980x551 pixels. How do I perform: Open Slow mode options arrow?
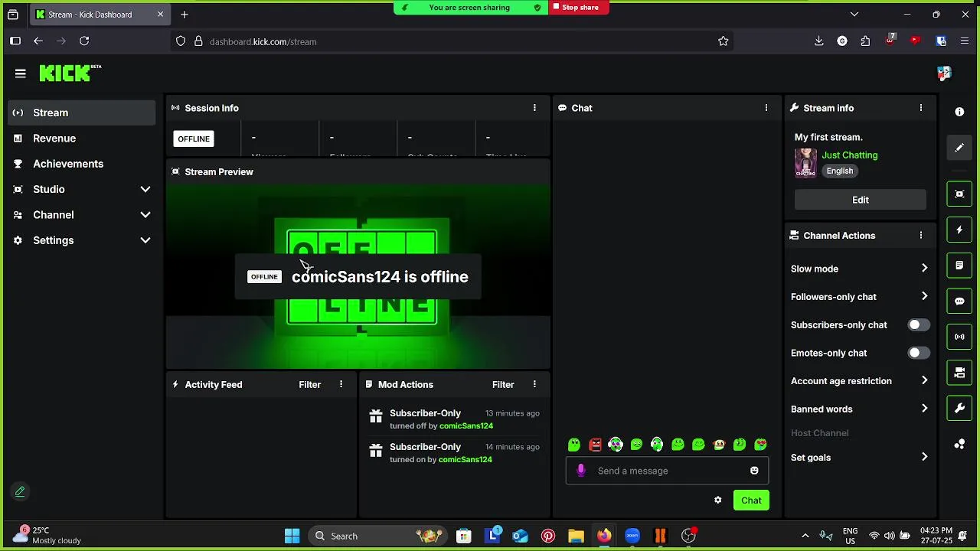point(924,269)
